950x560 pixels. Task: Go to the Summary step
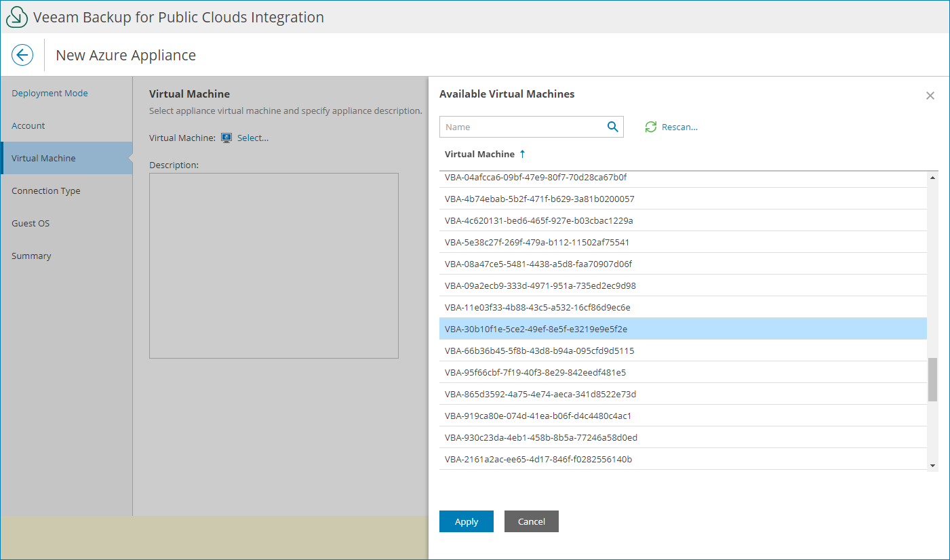31,256
